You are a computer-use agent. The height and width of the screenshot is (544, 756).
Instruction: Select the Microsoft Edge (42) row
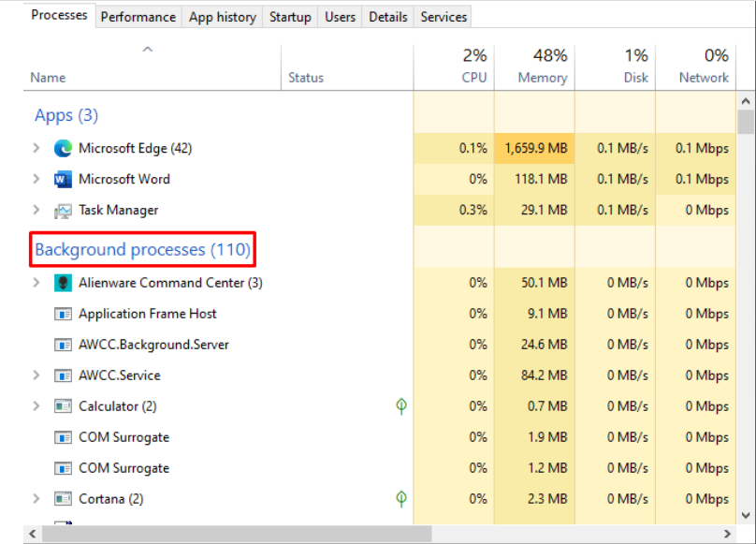click(x=380, y=148)
